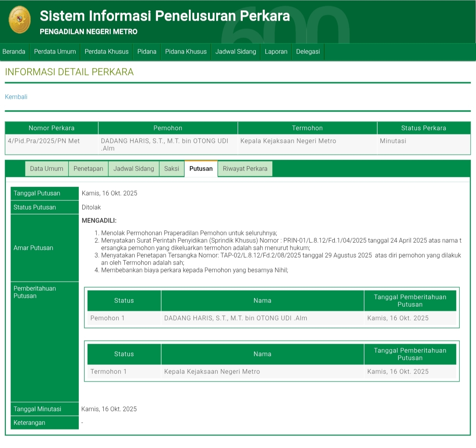
Task: Switch to the Data Umum tab
Action: click(46, 169)
